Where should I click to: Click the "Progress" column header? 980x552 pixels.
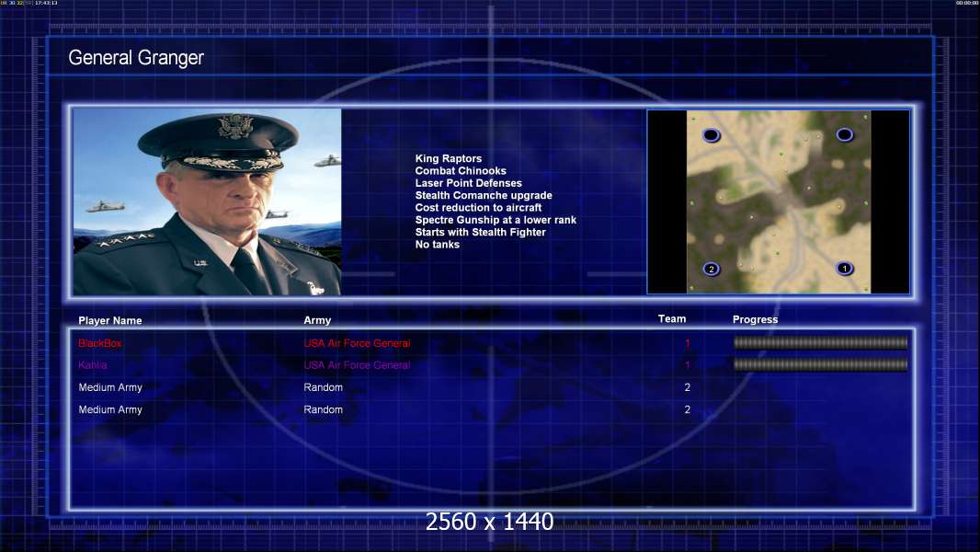tap(755, 319)
